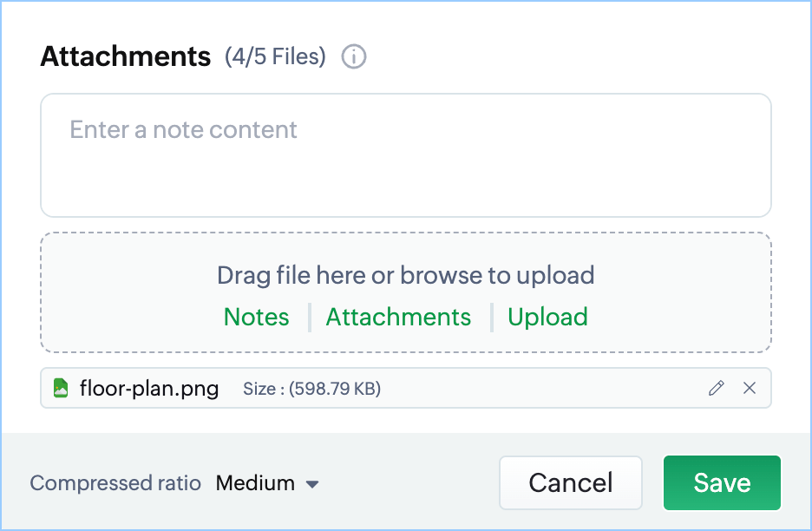The height and width of the screenshot is (531, 812).
Task: Click the pencil icon to rename floor-plan.png
Action: click(716, 389)
